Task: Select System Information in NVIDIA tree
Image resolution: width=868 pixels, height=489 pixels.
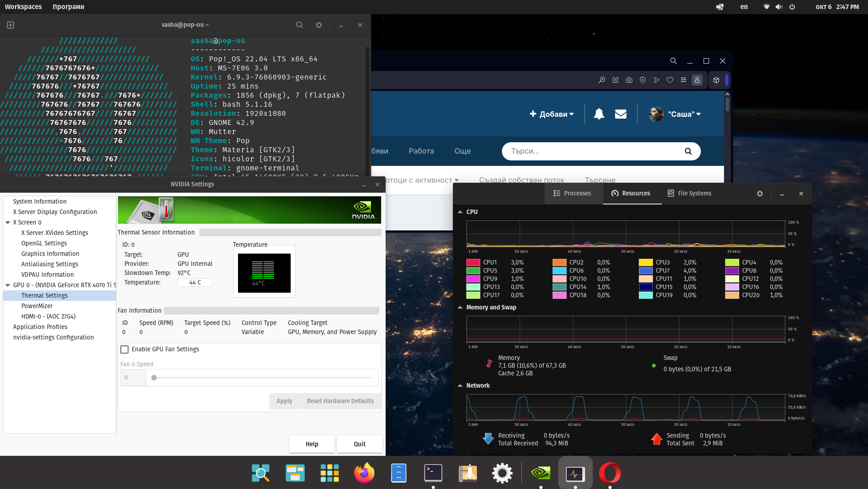Action: coord(40,202)
